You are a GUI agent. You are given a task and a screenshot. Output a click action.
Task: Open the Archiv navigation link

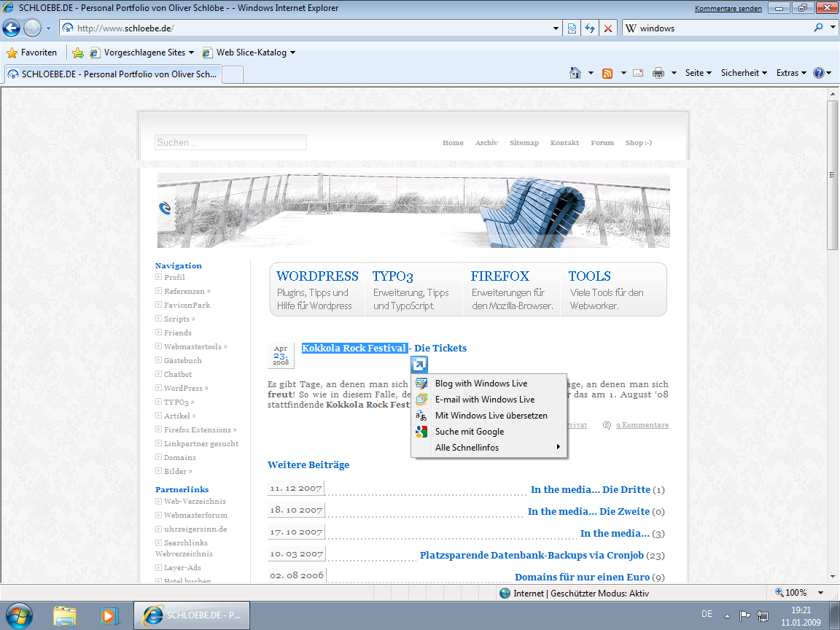pyautogui.click(x=486, y=143)
